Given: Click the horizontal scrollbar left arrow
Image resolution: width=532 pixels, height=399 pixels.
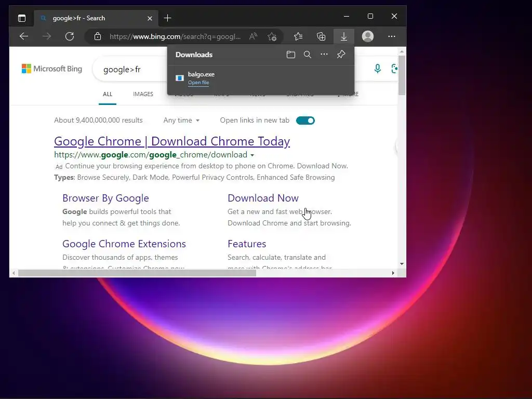Looking at the screenshot, I should coord(14,273).
